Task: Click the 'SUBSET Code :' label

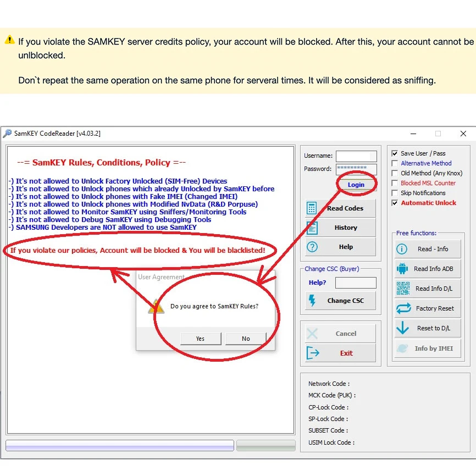Action: tap(328, 430)
